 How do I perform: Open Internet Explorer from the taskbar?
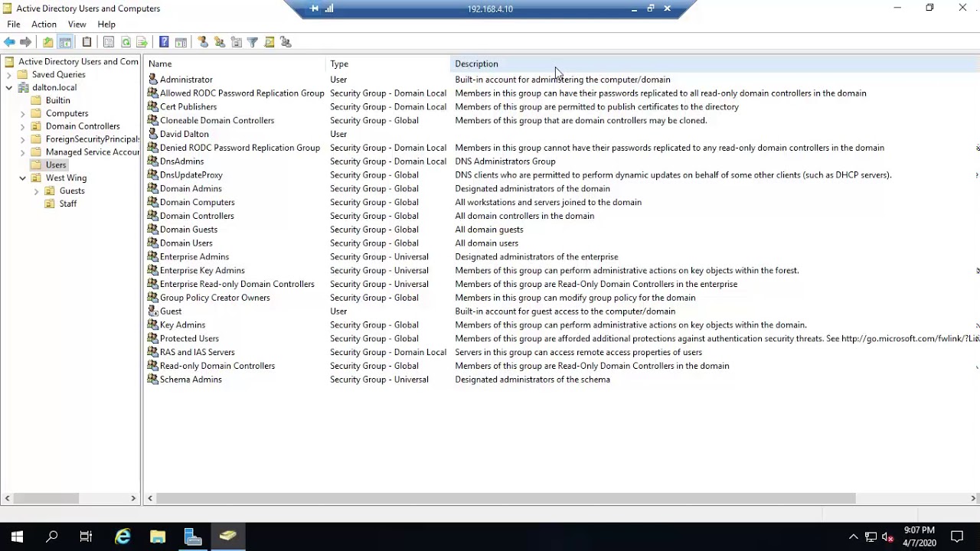pos(122,536)
